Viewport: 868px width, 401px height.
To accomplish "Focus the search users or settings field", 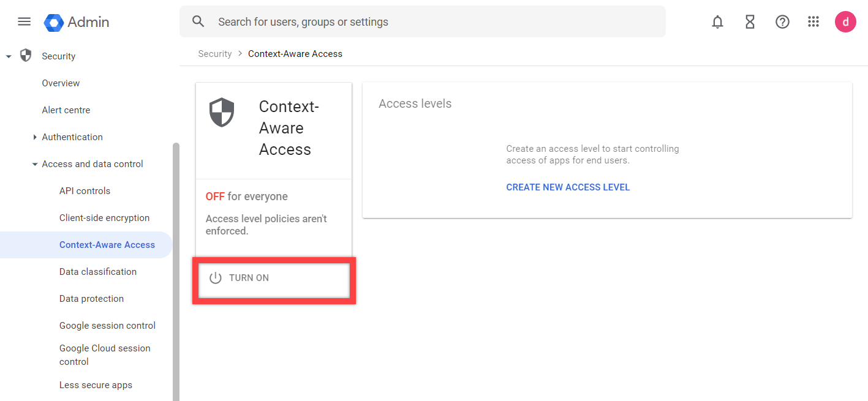I will click(x=429, y=22).
